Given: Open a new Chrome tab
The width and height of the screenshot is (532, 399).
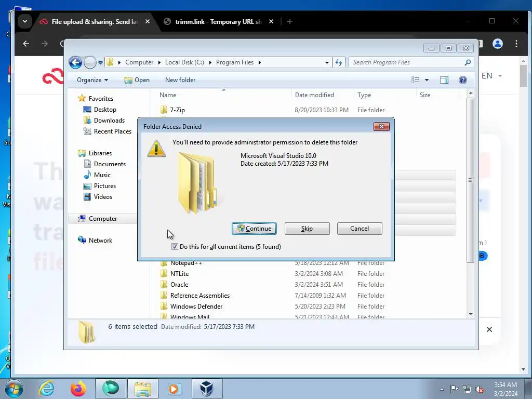Looking at the screenshot, I should [290, 21].
